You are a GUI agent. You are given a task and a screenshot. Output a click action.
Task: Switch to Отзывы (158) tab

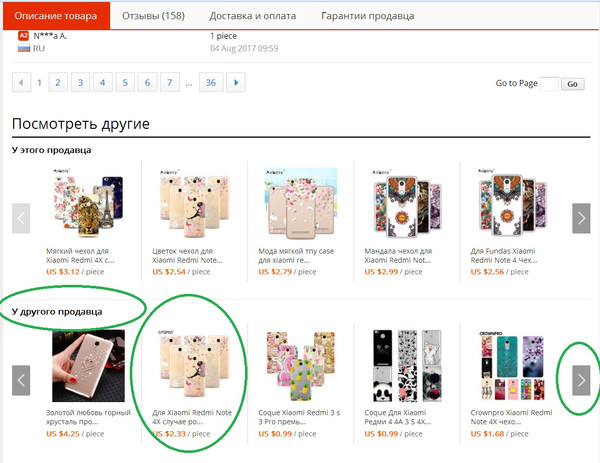click(153, 16)
